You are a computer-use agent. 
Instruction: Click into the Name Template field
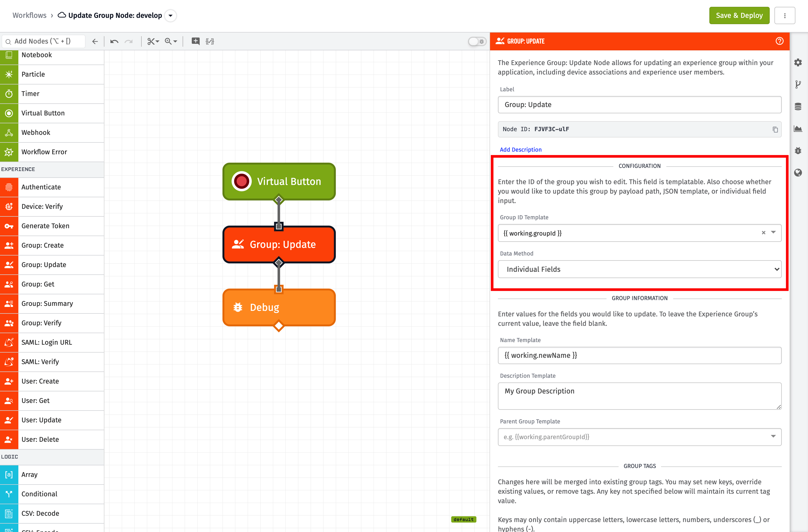pos(639,355)
